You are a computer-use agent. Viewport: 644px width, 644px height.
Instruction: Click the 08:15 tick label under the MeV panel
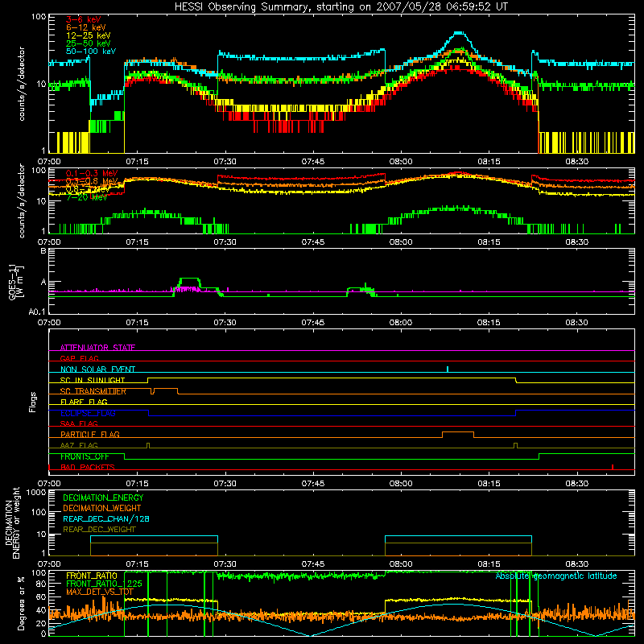point(489,242)
